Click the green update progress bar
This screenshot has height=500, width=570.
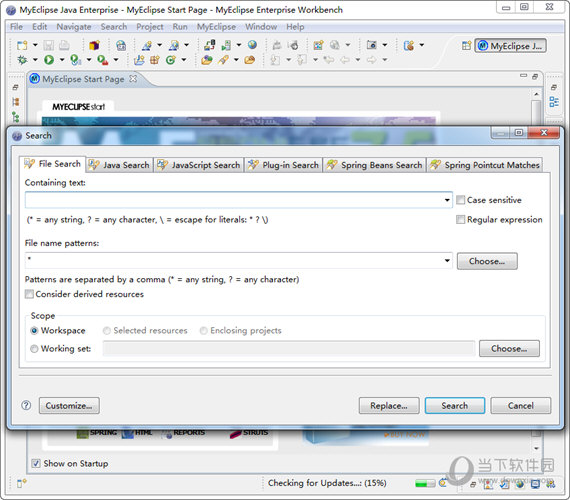coord(425,484)
